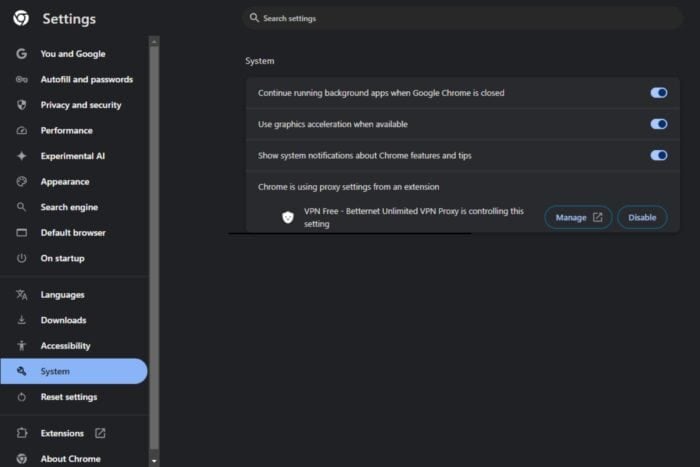Image resolution: width=700 pixels, height=467 pixels.
Task: Click the Search settings field
Action: pos(462,18)
